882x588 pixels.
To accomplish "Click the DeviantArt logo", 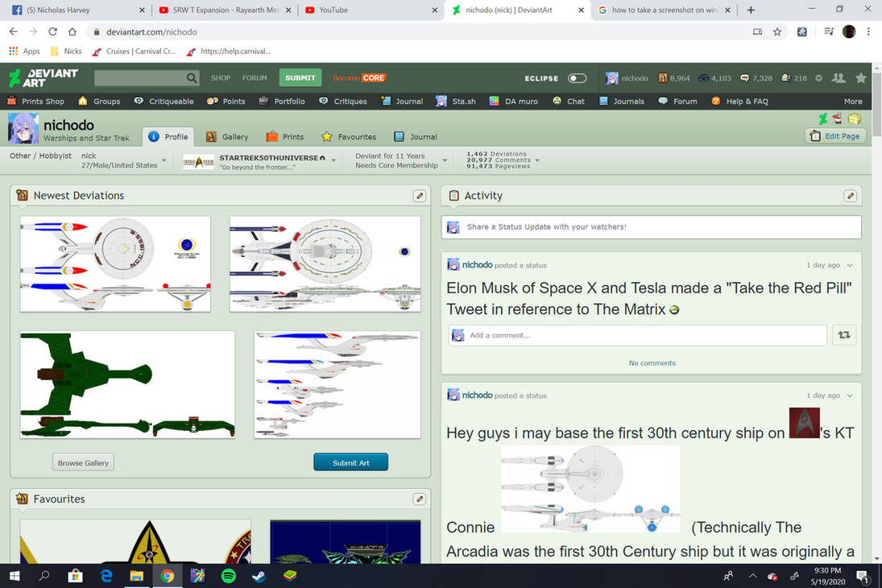I will click(x=43, y=77).
